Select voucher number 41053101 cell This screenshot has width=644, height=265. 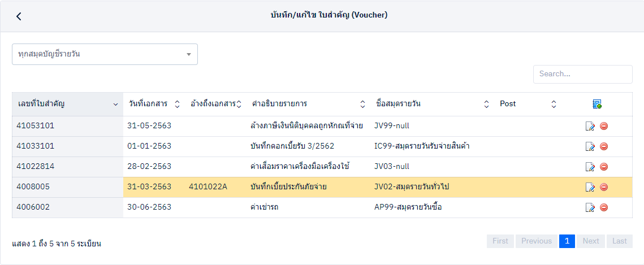67,126
